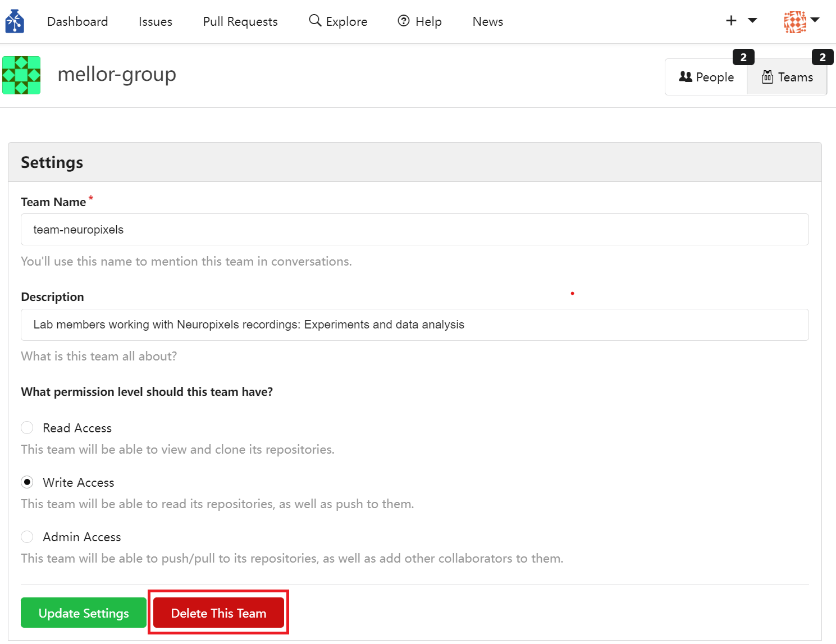
Task: Click the Write Access label
Action: pos(79,482)
